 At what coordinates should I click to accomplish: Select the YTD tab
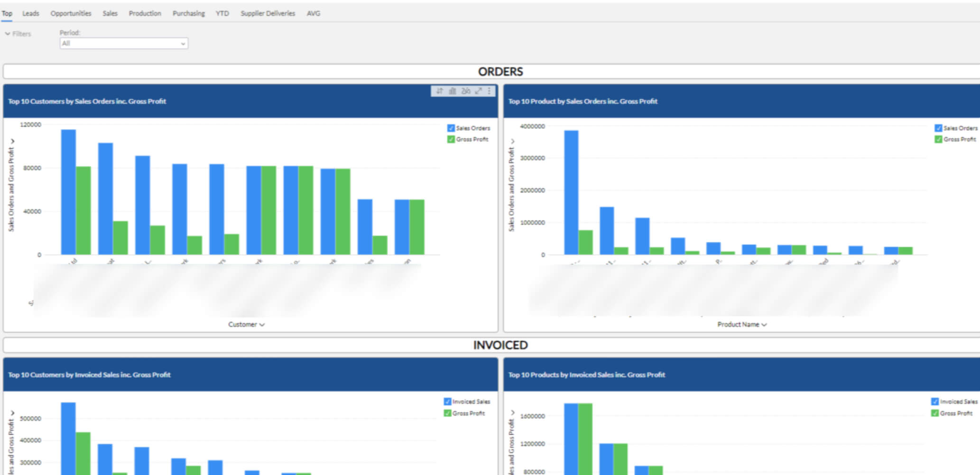[222, 13]
